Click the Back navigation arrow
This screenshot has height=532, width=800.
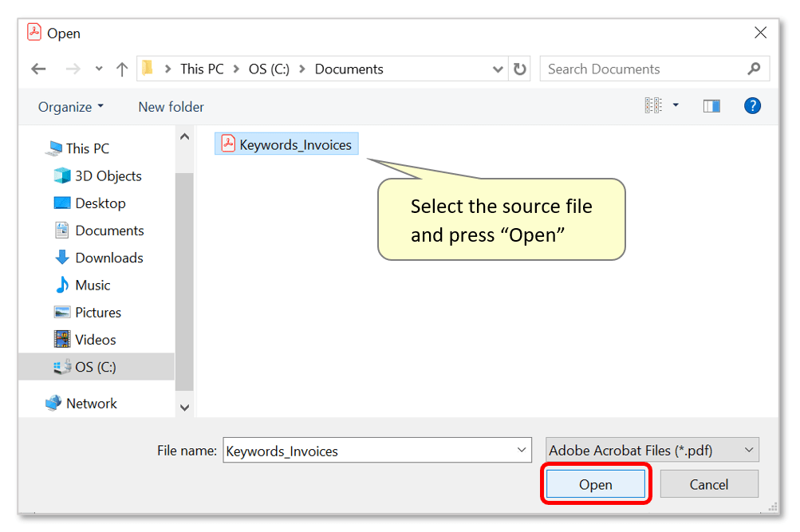[39, 69]
